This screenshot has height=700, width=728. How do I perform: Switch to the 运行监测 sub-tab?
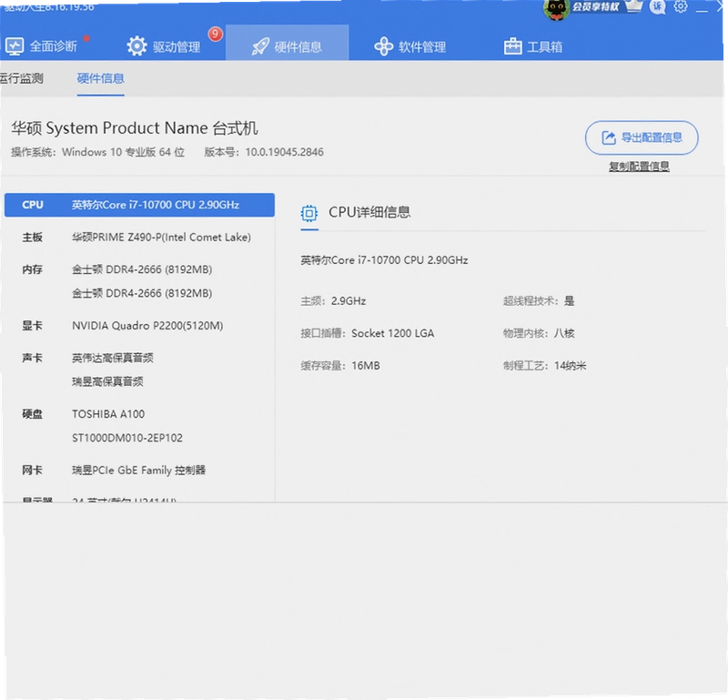pos(21,78)
